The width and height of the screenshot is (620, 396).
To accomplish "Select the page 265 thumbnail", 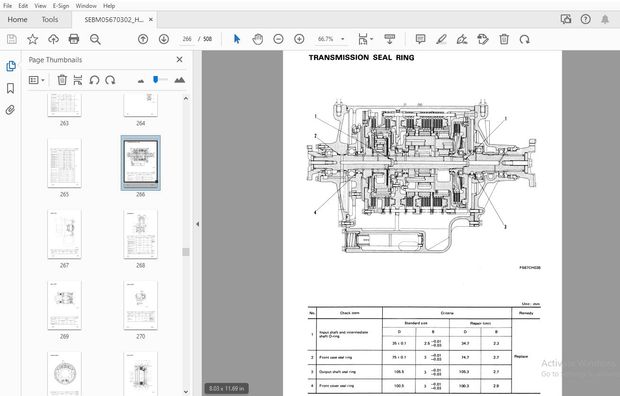I will 64,163.
